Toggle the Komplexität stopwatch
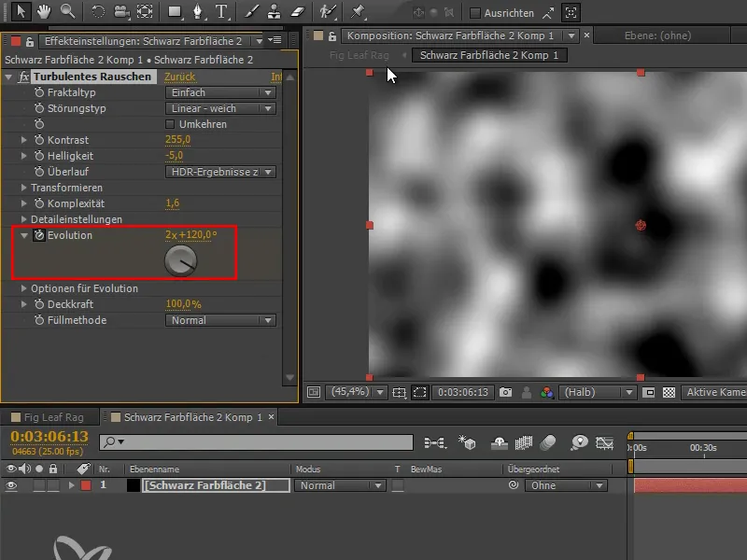 click(39, 203)
